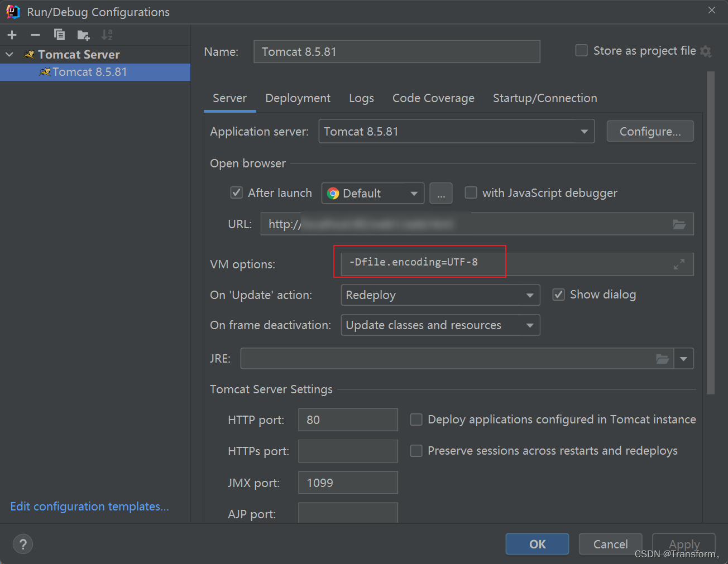Select Tomcat 8.5.81 in configuration tree
728x564 pixels.
pos(95,72)
